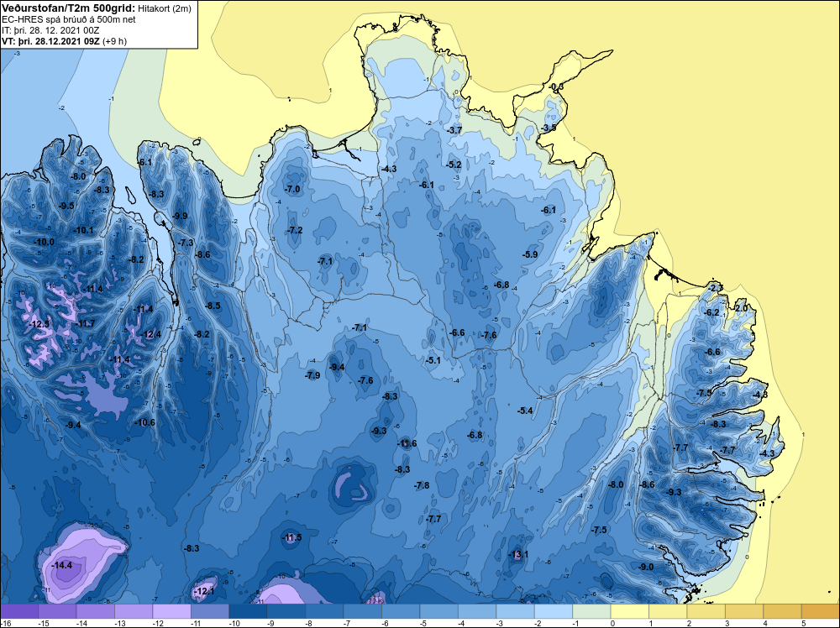This screenshot has width=840, height=628.
Task: Click legend swatch between -15 and -14
Action: click(57, 611)
